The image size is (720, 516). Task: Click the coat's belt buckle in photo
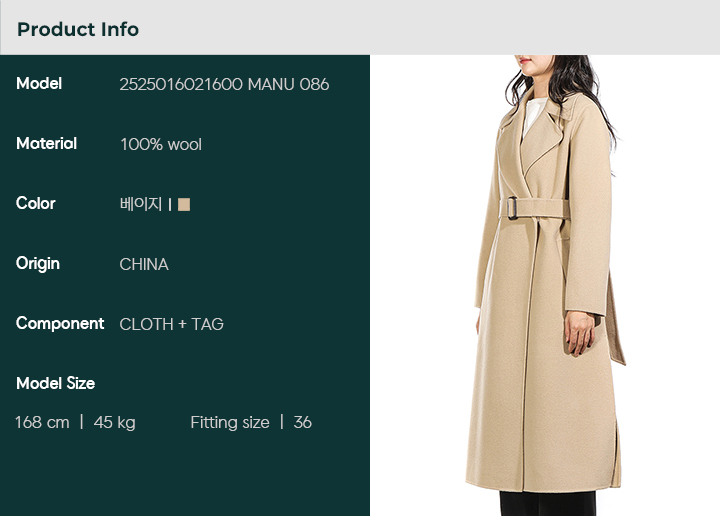(x=512, y=208)
